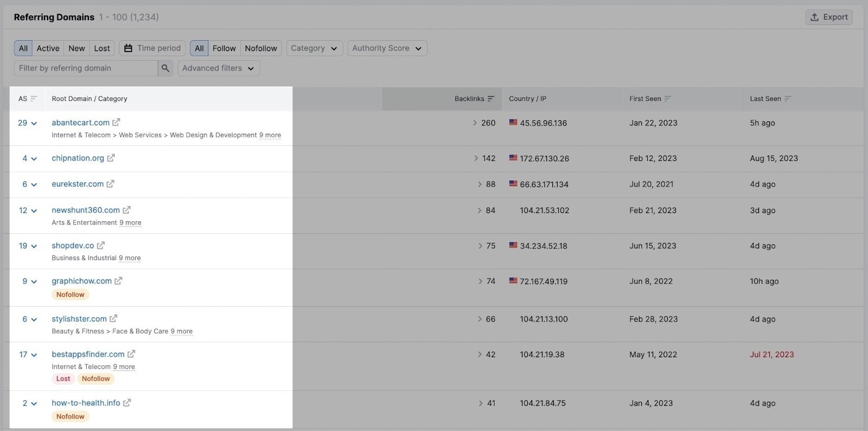Click the Nofollow tag on graphichow.com
This screenshot has height=431, width=868.
(71, 295)
